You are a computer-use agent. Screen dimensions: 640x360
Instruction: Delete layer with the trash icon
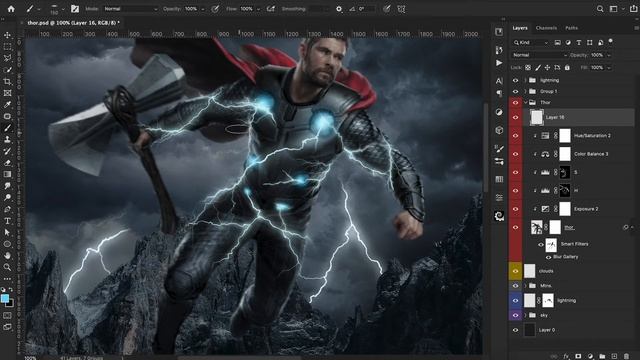click(x=627, y=356)
